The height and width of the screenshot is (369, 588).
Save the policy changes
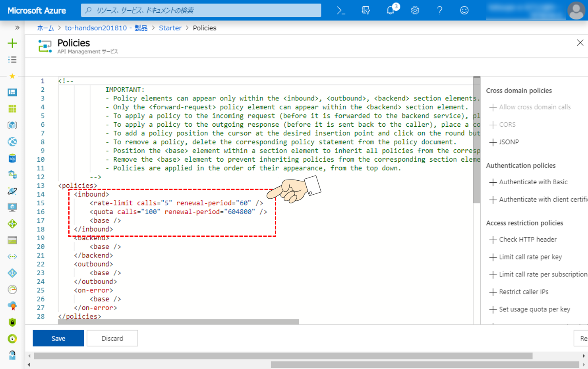pos(58,338)
